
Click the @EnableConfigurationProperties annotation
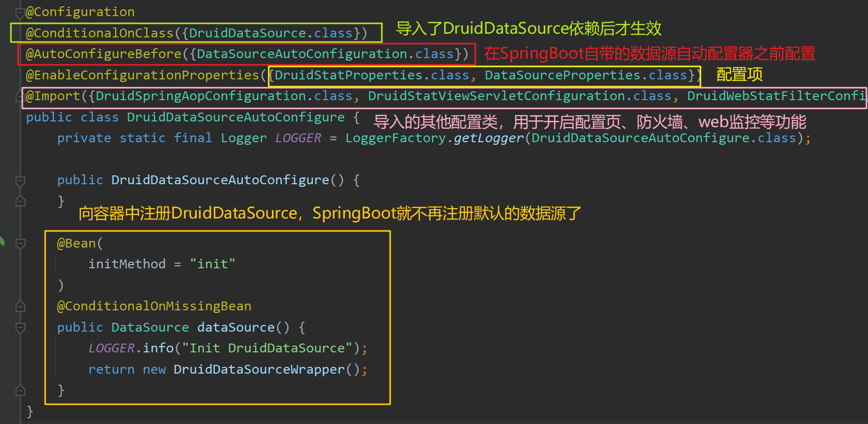click(x=142, y=75)
